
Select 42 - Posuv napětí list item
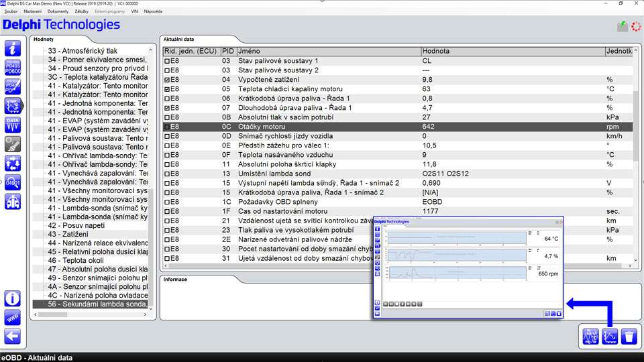click(x=76, y=225)
